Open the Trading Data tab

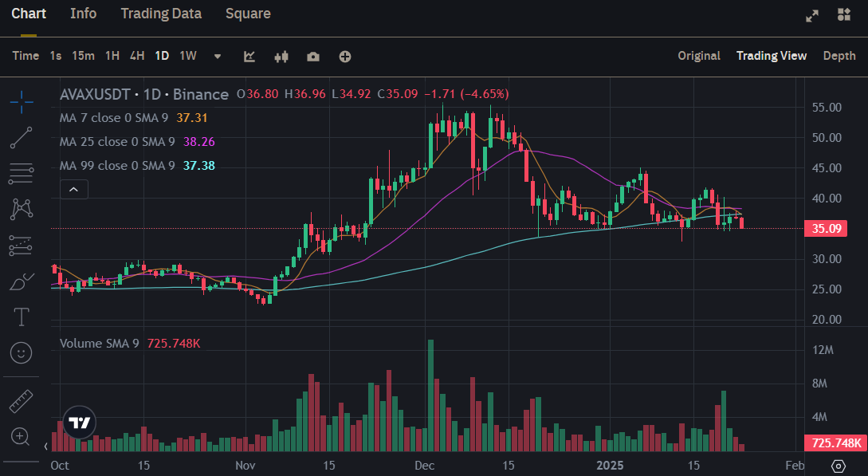tap(161, 14)
